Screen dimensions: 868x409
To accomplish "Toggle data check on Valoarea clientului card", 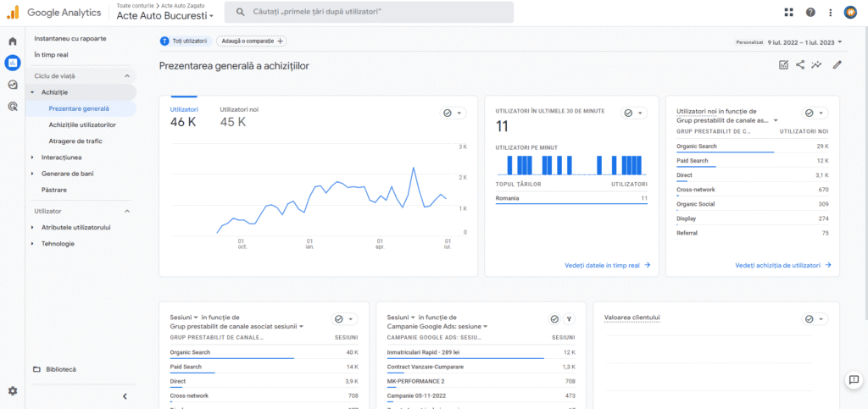I will pyautogui.click(x=814, y=318).
